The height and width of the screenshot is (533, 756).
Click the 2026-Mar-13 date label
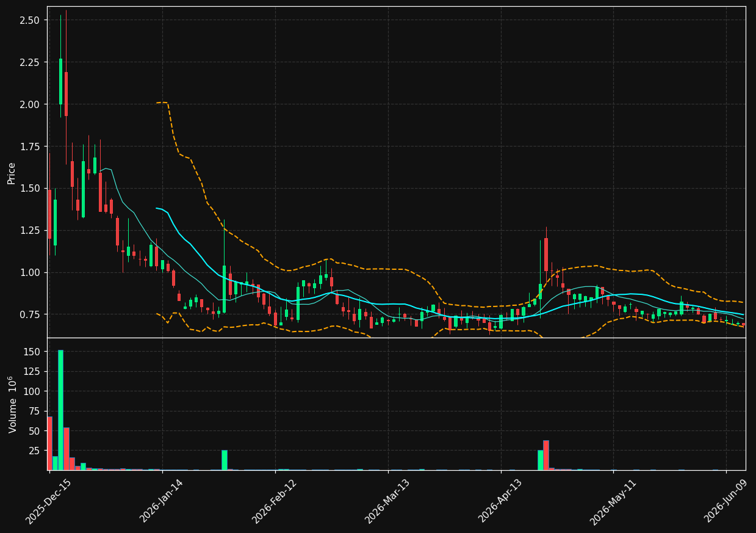point(387,501)
